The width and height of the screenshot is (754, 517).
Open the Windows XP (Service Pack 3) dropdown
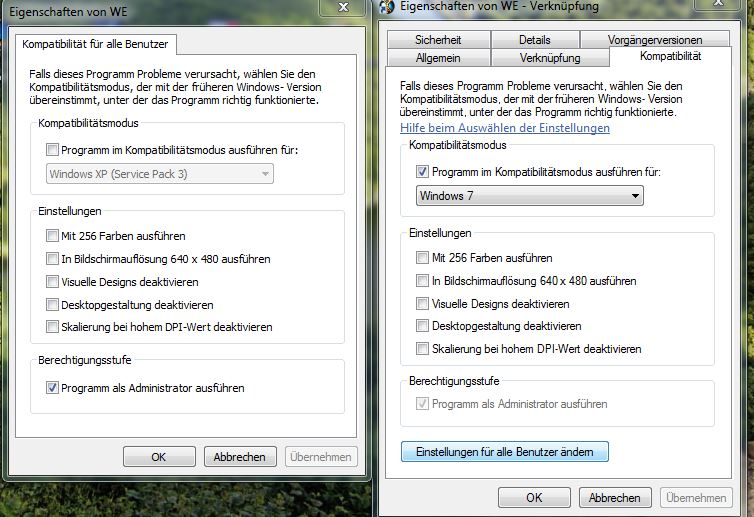[160, 174]
